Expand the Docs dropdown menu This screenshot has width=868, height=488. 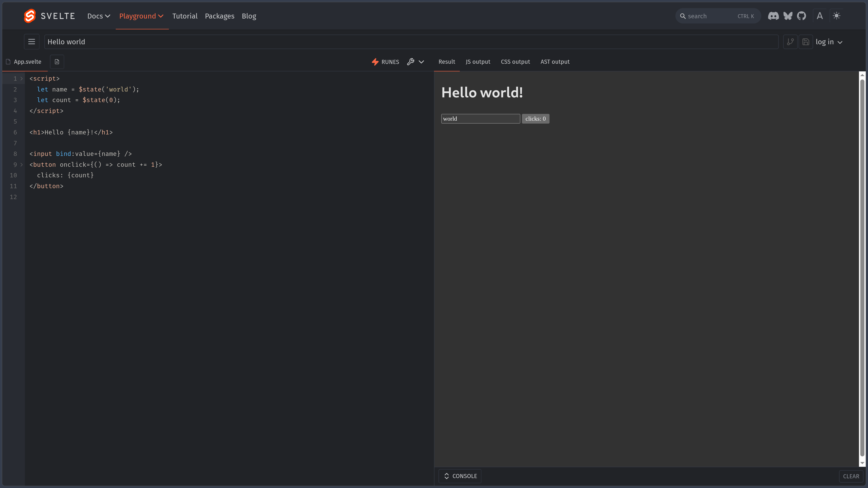(99, 16)
